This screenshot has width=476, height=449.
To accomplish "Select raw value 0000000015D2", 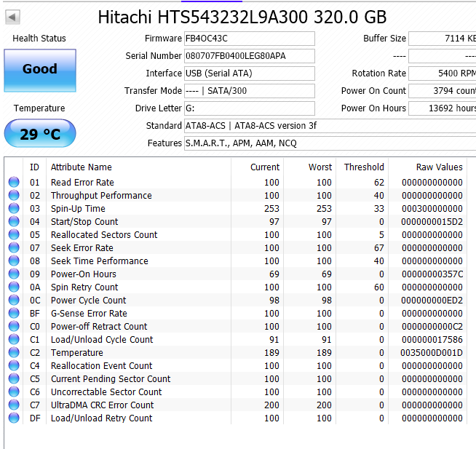I will coord(432,222).
